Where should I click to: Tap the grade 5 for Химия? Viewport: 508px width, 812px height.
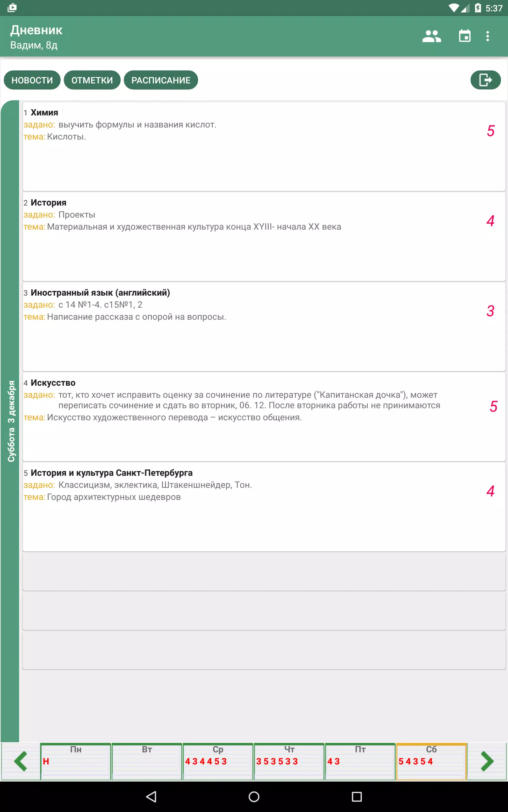pyautogui.click(x=491, y=131)
